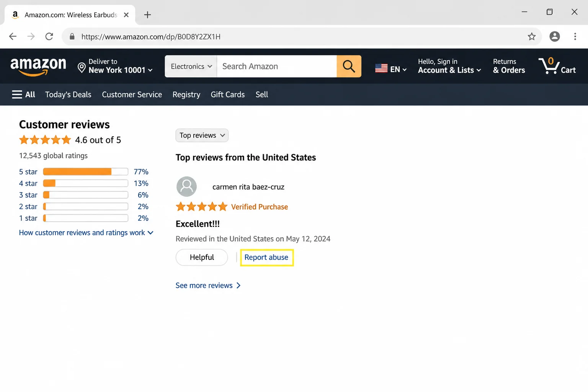Bookmark this page with the star icon
The width and height of the screenshot is (588, 392).
pyautogui.click(x=532, y=37)
